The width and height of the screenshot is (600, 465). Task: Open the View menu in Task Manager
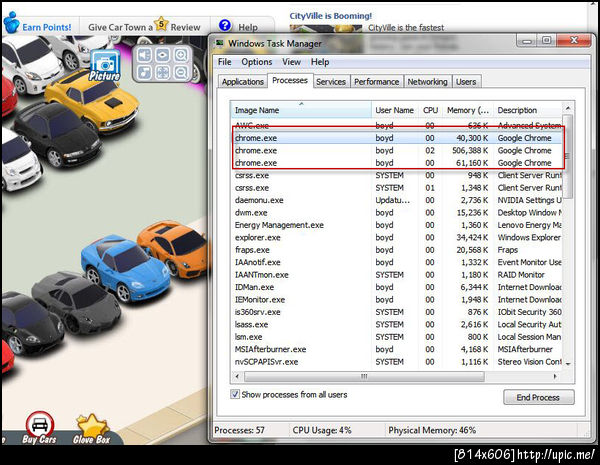[292, 62]
